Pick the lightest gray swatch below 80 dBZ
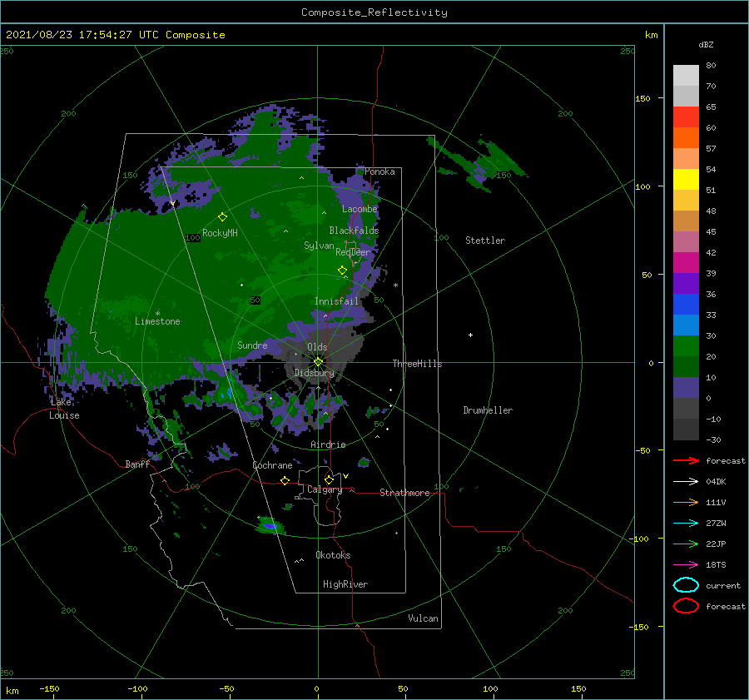 pyautogui.click(x=686, y=76)
